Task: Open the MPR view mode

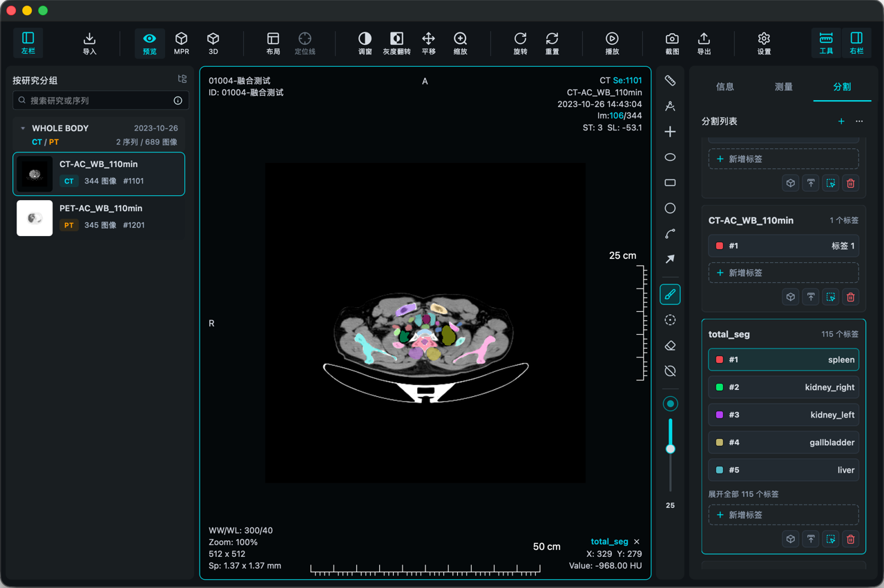Action: pyautogui.click(x=182, y=43)
